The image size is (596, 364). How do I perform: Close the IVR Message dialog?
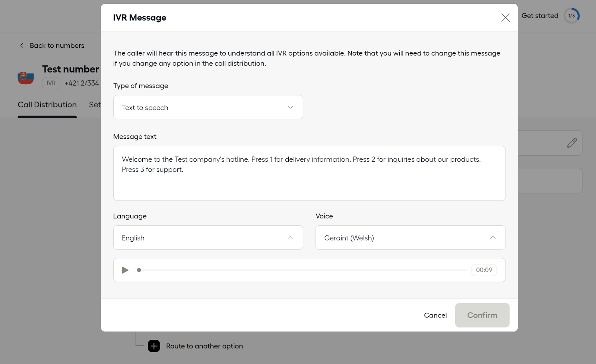coord(505,18)
